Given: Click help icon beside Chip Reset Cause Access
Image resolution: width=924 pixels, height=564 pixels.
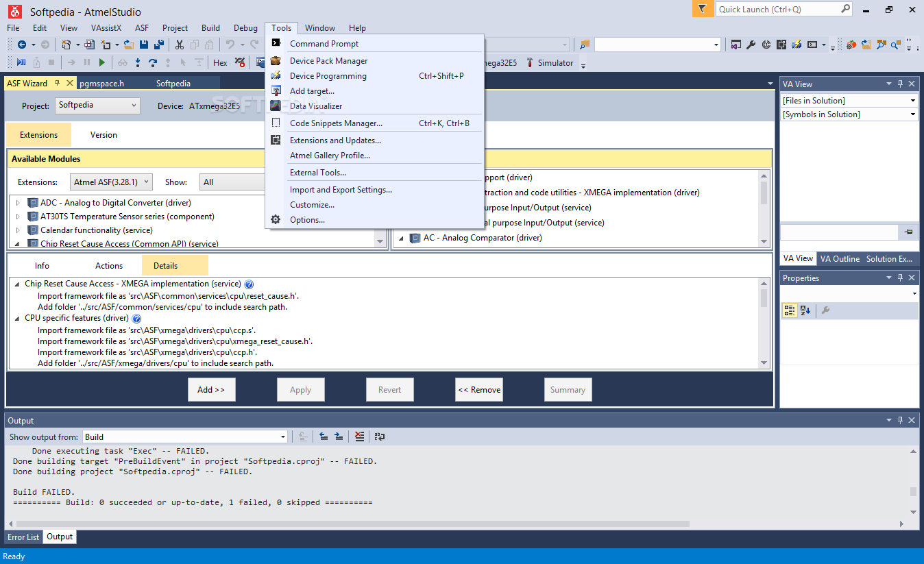Looking at the screenshot, I should point(249,284).
